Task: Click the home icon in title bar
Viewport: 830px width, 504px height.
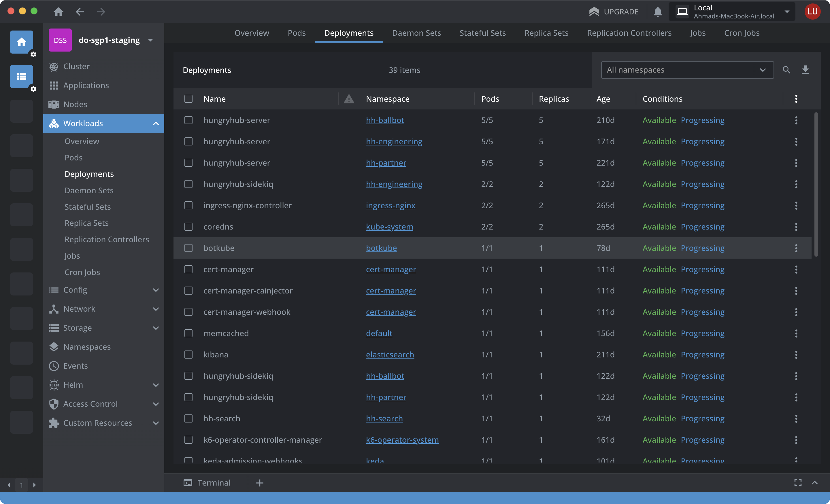Action: 58,12
